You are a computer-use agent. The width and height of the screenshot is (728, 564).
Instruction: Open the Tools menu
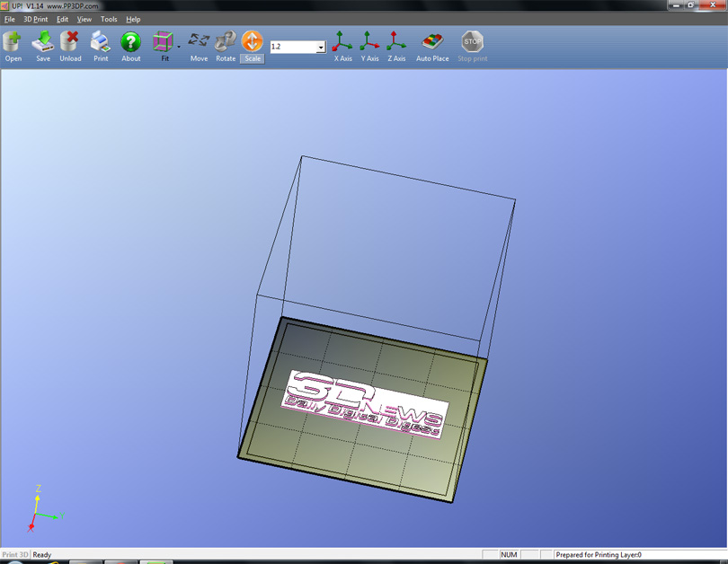pyautogui.click(x=109, y=19)
